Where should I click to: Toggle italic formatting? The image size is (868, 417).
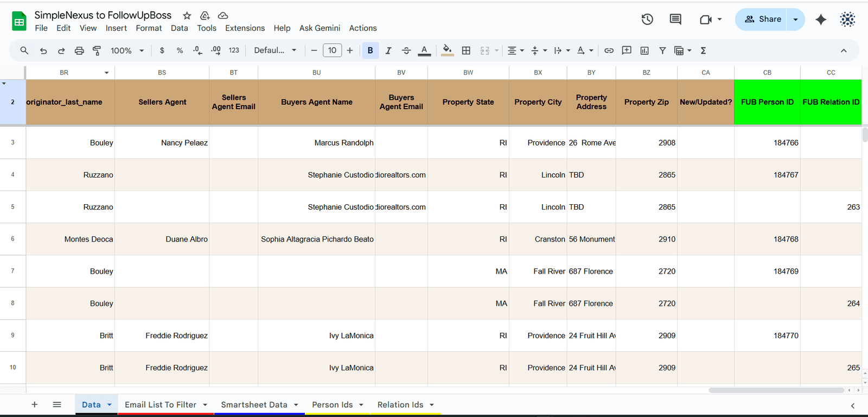coord(388,50)
